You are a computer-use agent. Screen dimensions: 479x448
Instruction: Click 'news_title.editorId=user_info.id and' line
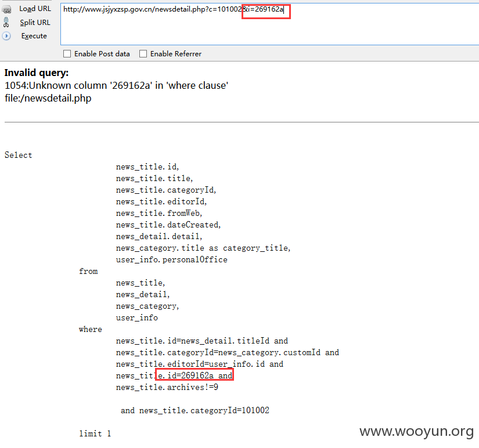(200, 364)
